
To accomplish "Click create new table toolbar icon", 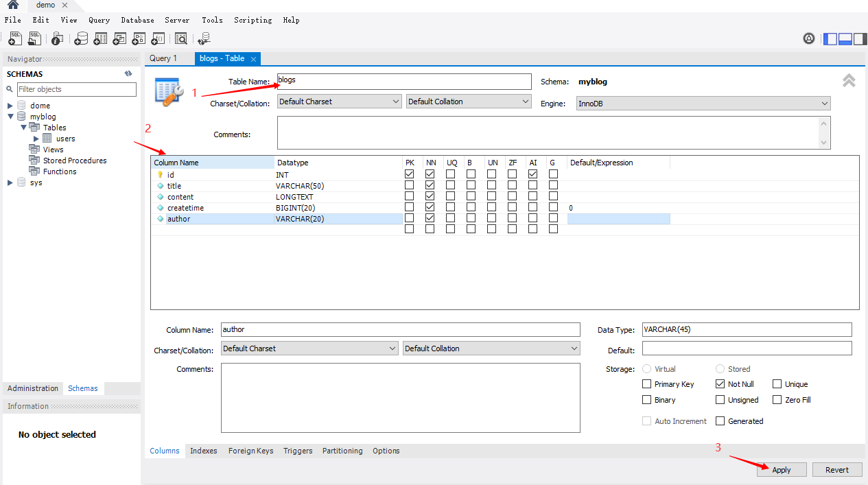I will 100,38.
